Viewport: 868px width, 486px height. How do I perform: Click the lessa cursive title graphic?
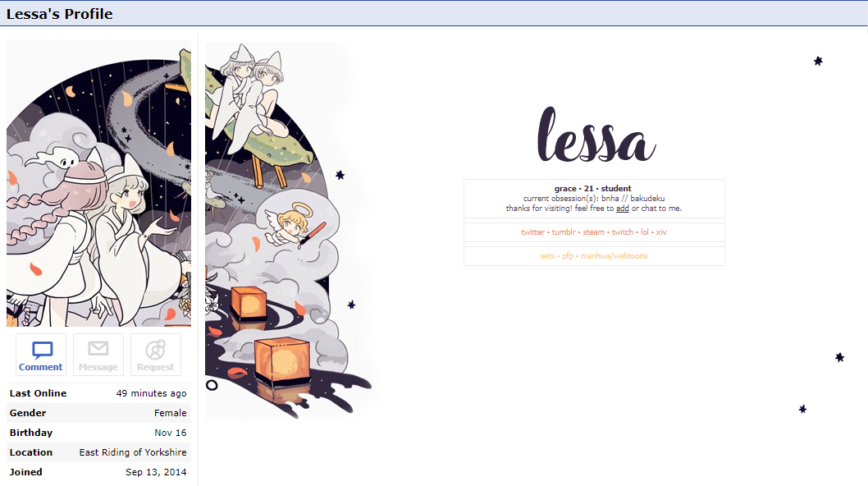[596, 135]
